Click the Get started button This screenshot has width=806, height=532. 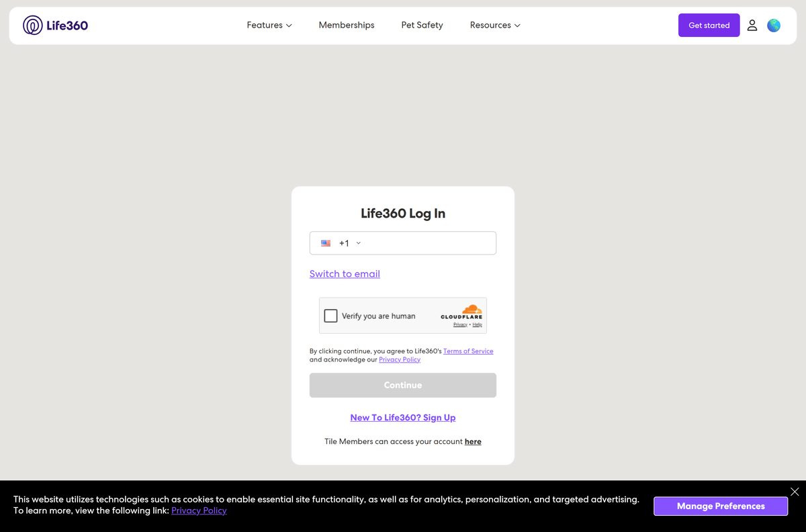709,26
